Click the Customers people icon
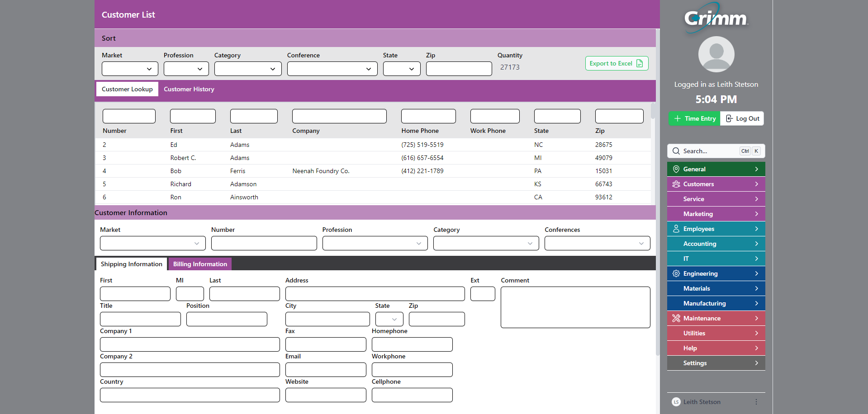The height and width of the screenshot is (414, 868). pyautogui.click(x=676, y=184)
